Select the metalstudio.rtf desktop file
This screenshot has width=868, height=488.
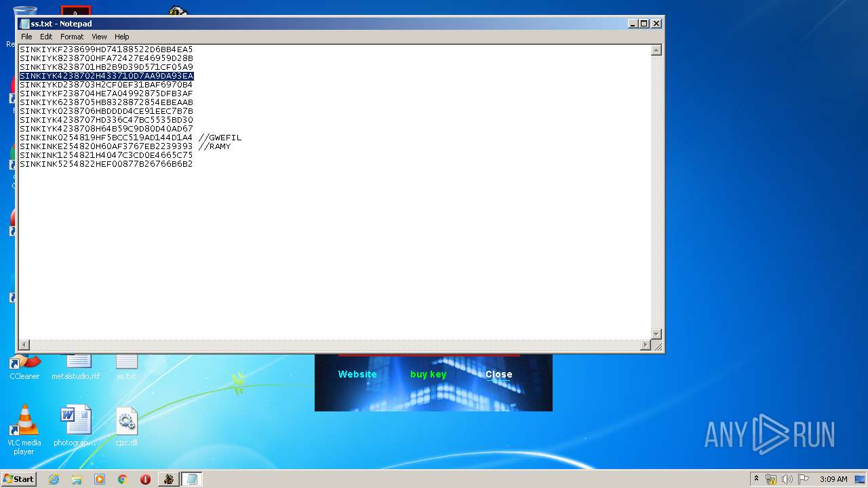76,368
